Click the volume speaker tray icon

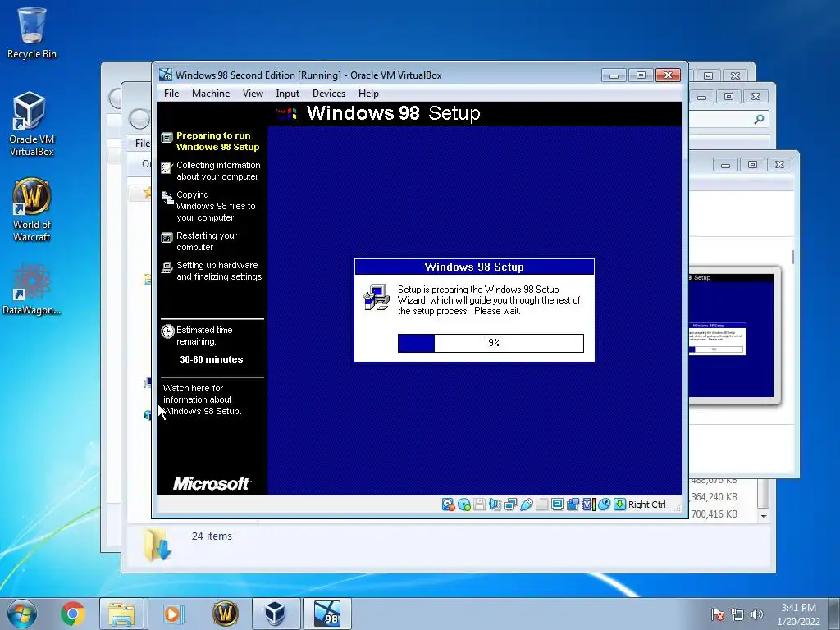click(756, 614)
